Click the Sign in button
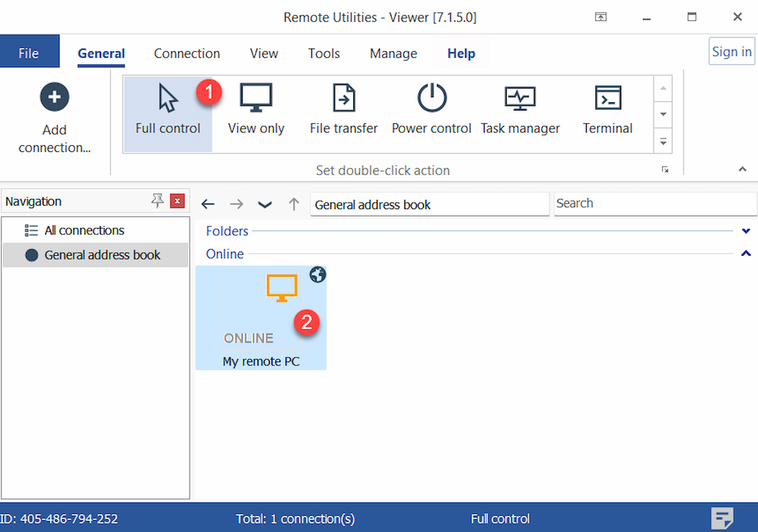The width and height of the screenshot is (758, 532). coord(732,51)
